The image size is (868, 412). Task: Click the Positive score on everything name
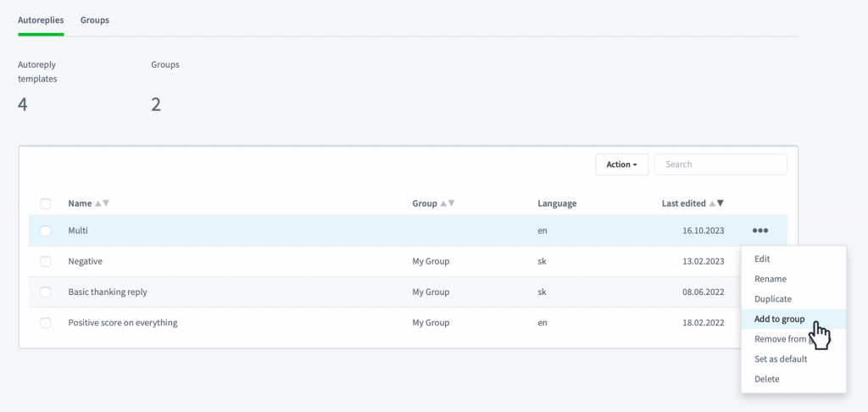123,322
